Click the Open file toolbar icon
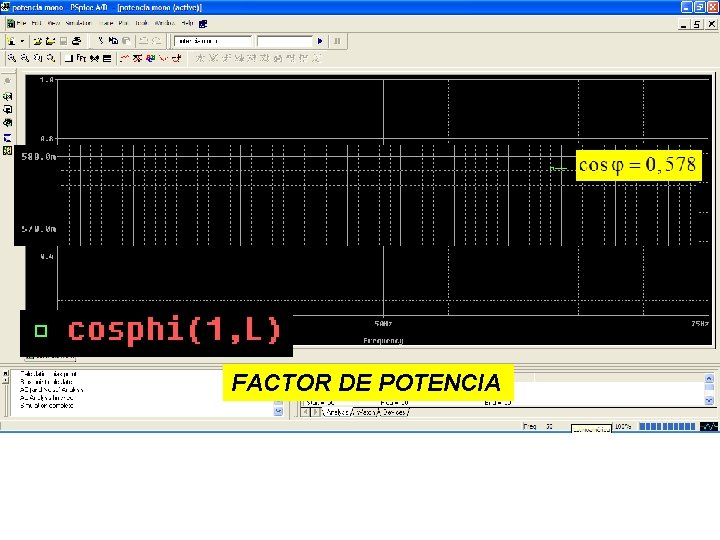The height and width of the screenshot is (540, 720). tap(38, 41)
